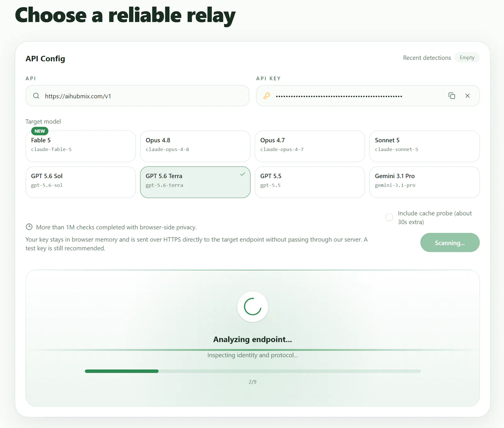Click the gpt-5.5 model ID text
The image size is (504, 428).
[x=270, y=185]
